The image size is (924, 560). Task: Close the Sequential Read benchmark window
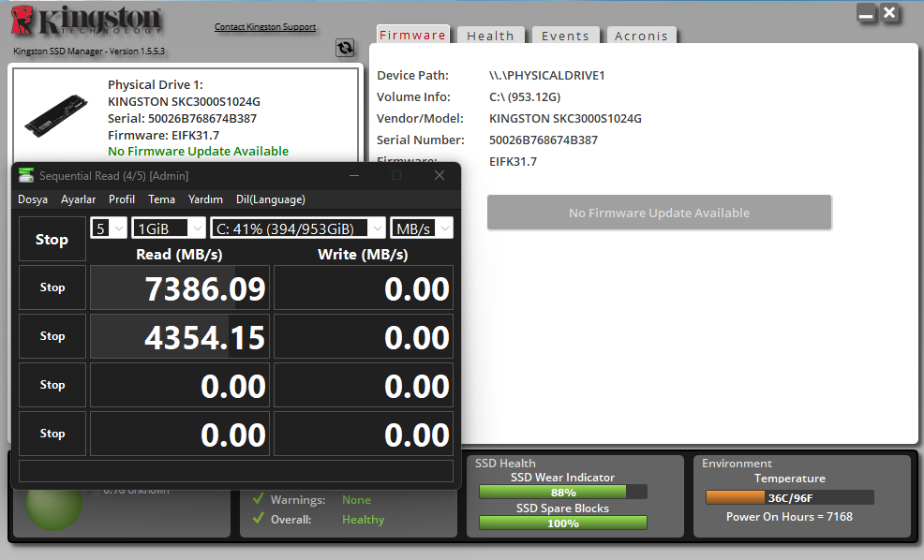pos(439,175)
